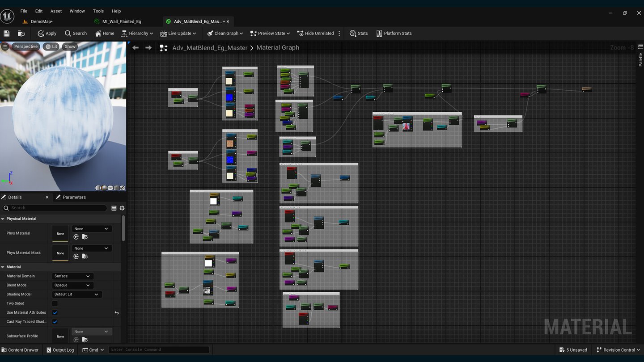Open the Content Drawer
Screen dimensions: 644x362
click(x=20, y=350)
